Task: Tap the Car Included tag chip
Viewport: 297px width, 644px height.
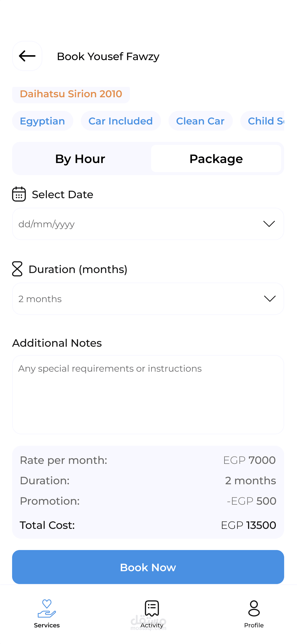Action: 121,121
